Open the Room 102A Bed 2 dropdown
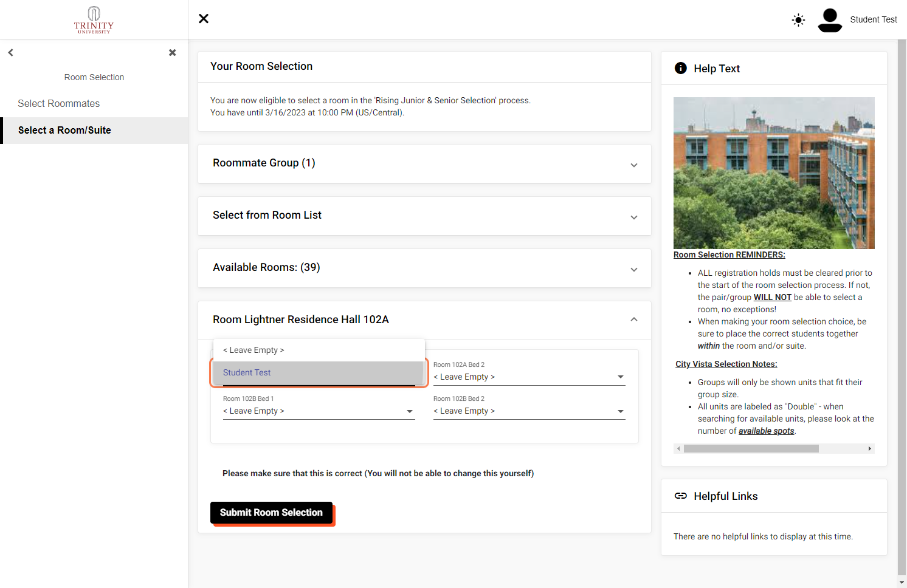This screenshot has width=907, height=588. (529, 377)
